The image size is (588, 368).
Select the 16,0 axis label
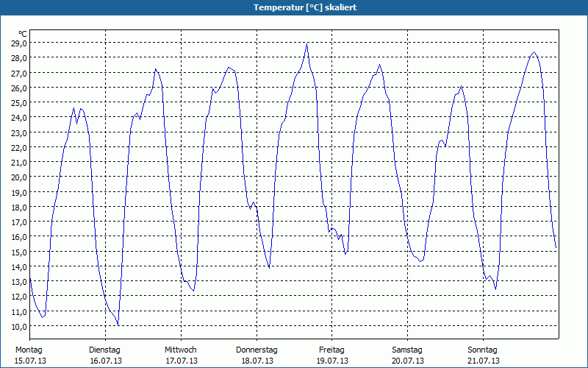pyautogui.click(x=19, y=237)
